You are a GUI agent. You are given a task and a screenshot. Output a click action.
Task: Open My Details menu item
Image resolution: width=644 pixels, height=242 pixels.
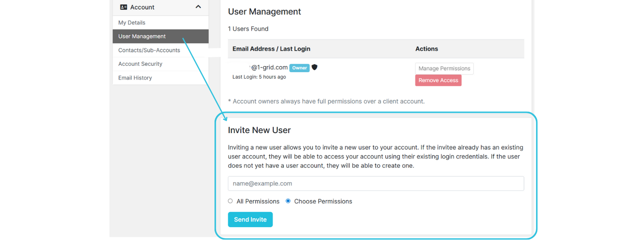[161, 23]
